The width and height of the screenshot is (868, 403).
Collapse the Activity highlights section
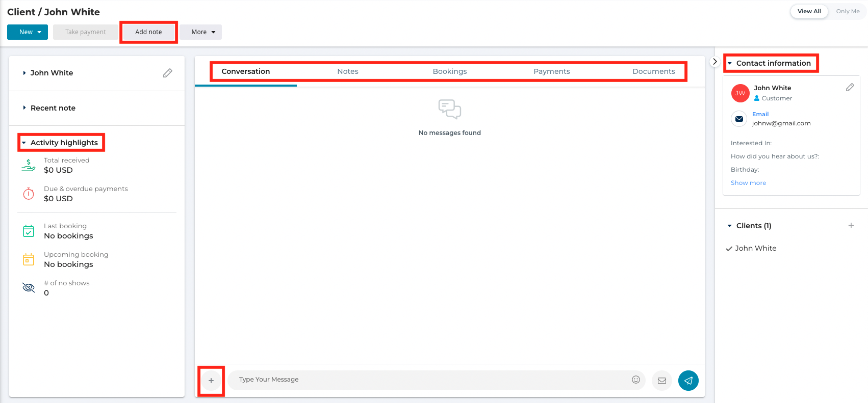(x=64, y=143)
